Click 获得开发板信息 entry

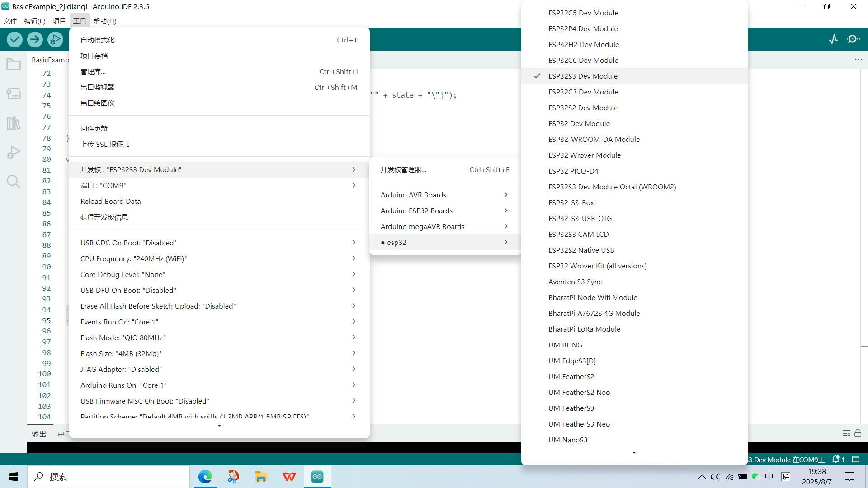coord(219,217)
